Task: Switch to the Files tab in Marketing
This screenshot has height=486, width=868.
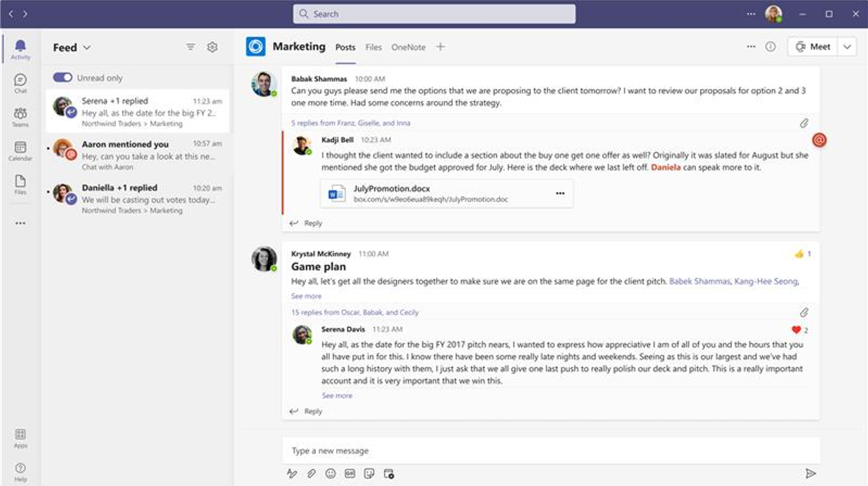Action: 373,47
